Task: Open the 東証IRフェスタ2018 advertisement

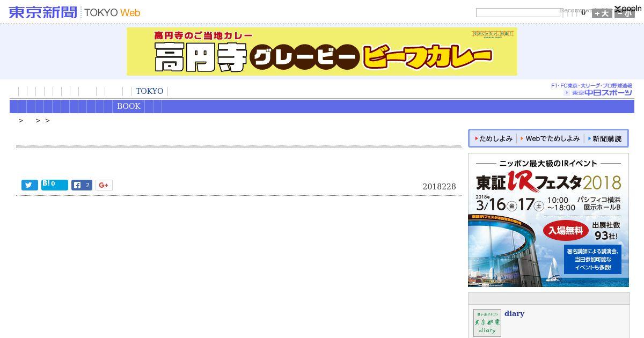Action: pos(548,220)
